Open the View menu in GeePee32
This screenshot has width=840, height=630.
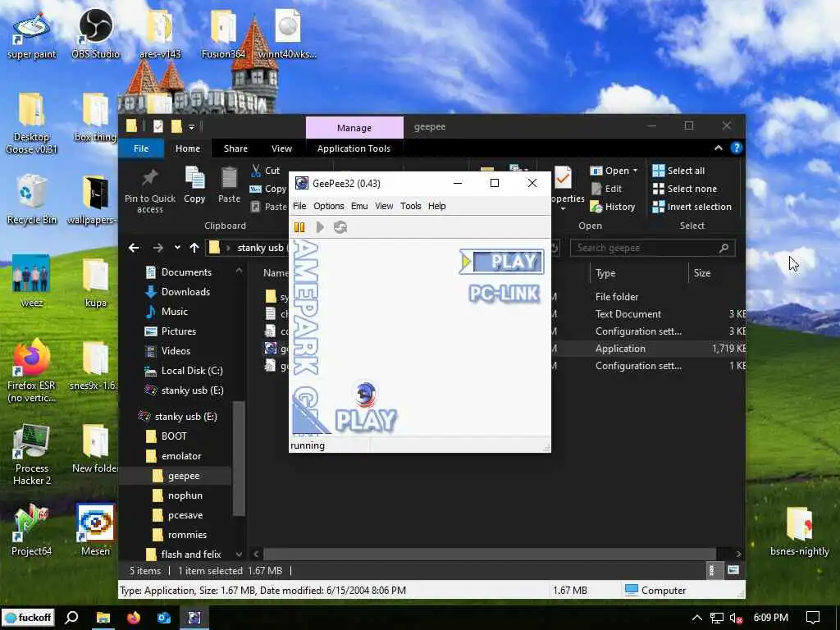click(x=384, y=206)
